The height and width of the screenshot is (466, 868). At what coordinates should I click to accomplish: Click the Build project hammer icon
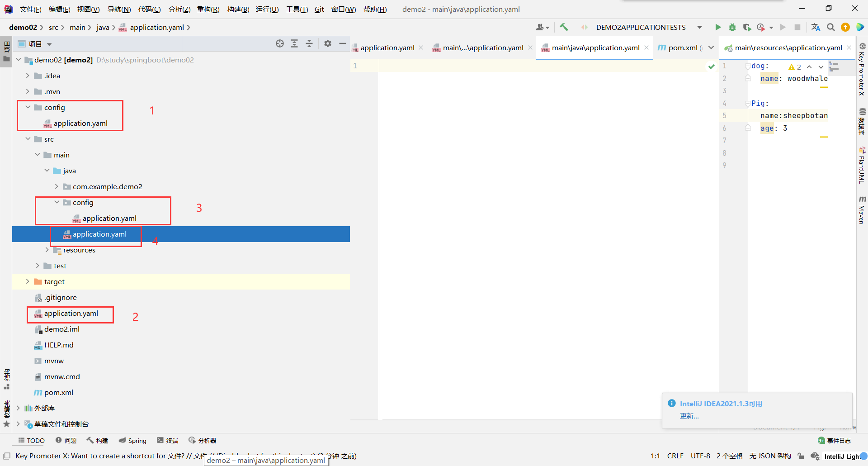[x=564, y=27]
